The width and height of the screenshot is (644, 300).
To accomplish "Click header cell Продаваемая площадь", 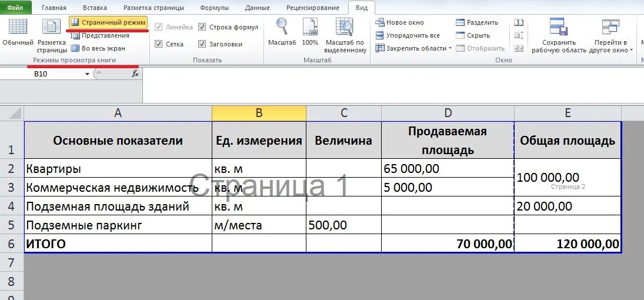I will (448, 140).
